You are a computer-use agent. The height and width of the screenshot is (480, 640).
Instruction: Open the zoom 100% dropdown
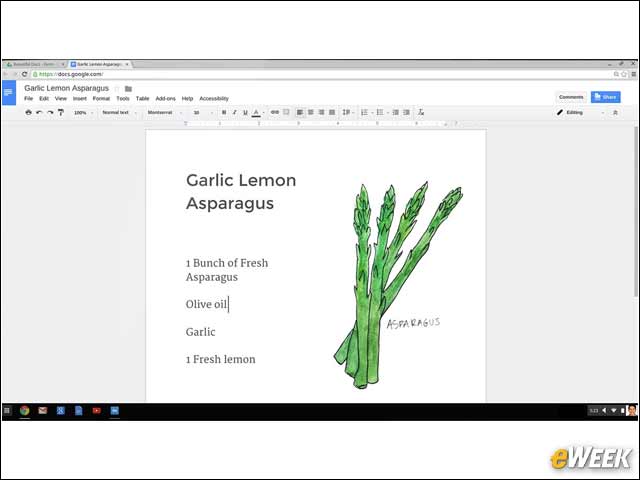pyautogui.click(x=83, y=112)
